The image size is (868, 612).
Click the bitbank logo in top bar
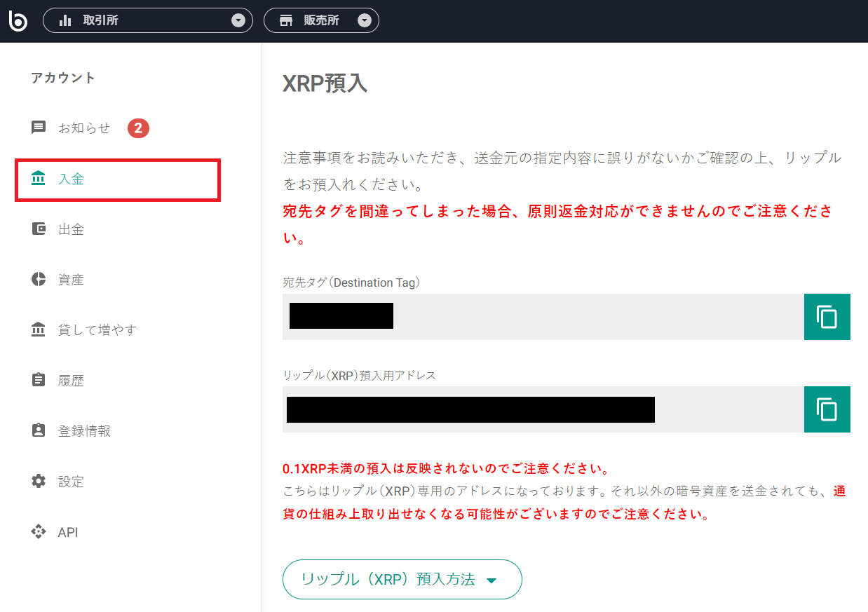coord(18,20)
